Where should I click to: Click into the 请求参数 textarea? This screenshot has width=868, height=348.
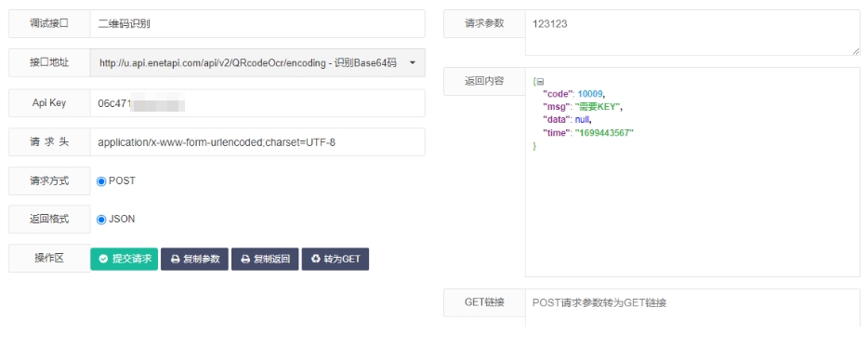click(x=692, y=33)
